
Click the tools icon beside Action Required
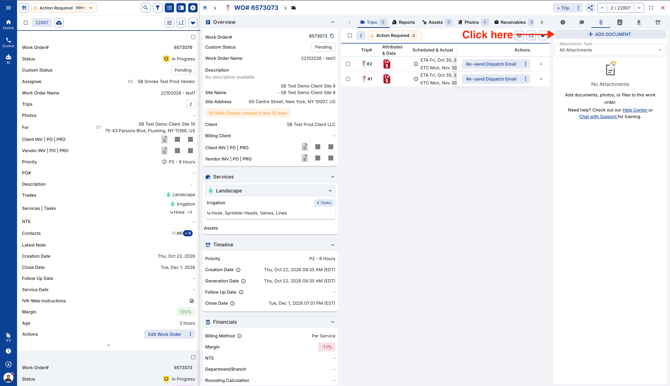[24, 8]
